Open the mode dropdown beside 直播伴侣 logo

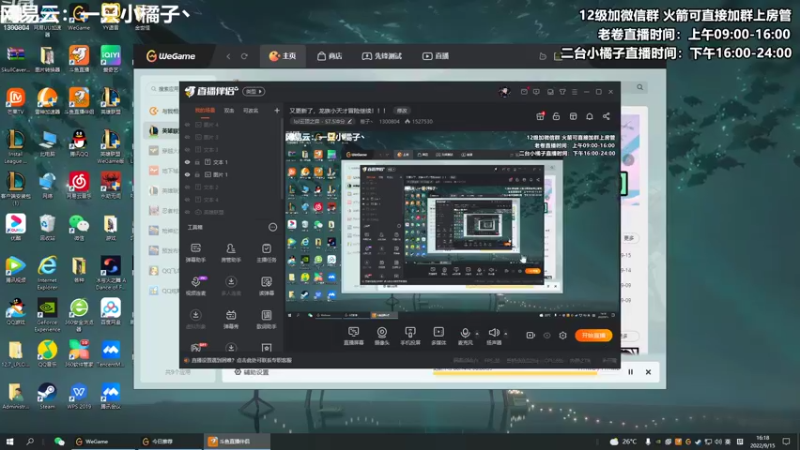coord(254,92)
